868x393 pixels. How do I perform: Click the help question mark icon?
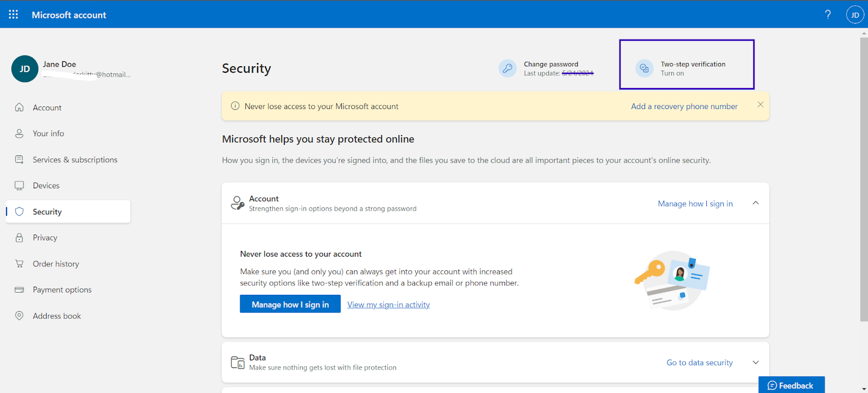828,15
